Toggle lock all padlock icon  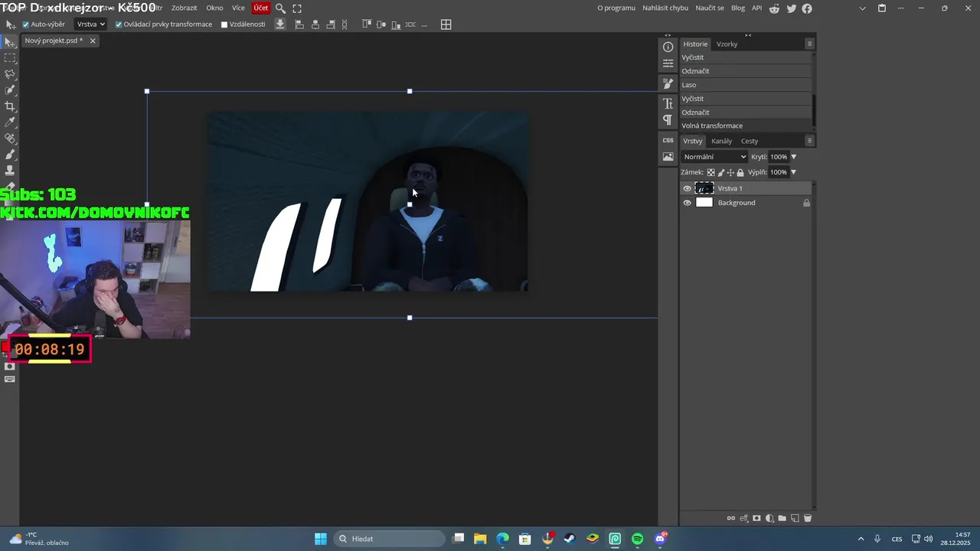pyautogui.click(x=740, y=172)
